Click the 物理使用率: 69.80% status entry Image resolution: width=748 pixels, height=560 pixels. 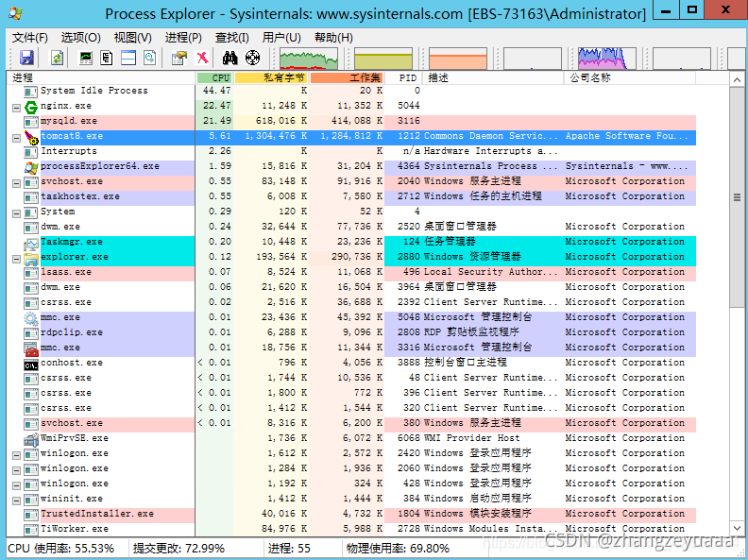tap(398, 549)
